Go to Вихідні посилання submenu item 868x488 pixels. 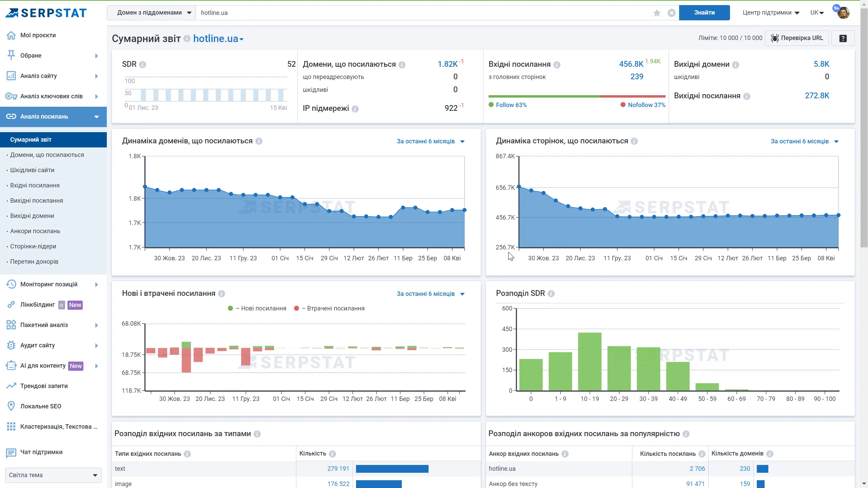pyautogui.click(x=37, y=201)
